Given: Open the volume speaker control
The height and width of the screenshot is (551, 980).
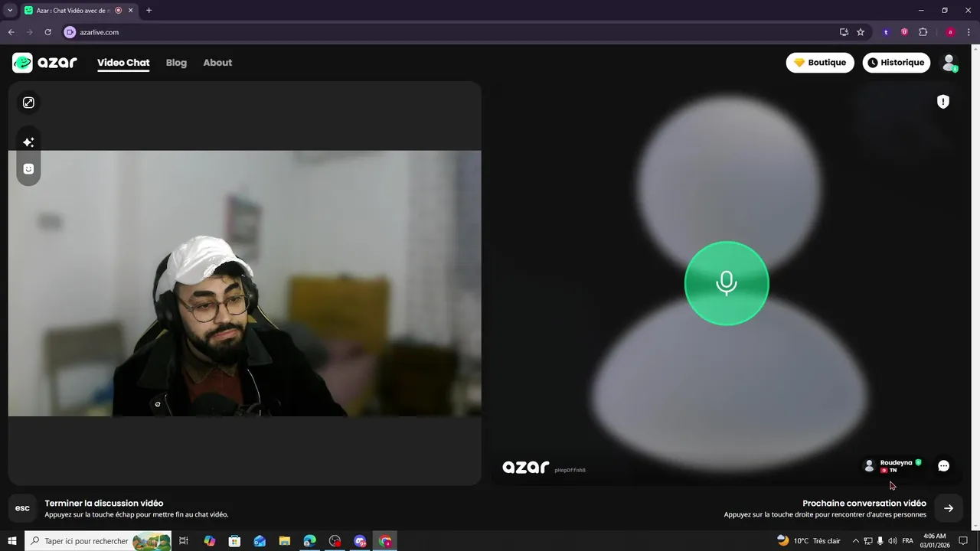Looking at the screenshot, I should [893, 541].
